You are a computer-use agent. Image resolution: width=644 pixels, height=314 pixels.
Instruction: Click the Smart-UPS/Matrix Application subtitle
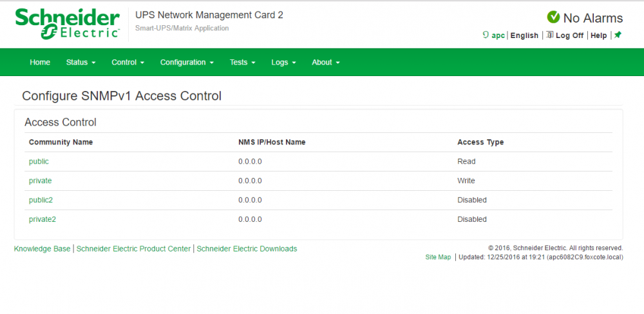182,28
